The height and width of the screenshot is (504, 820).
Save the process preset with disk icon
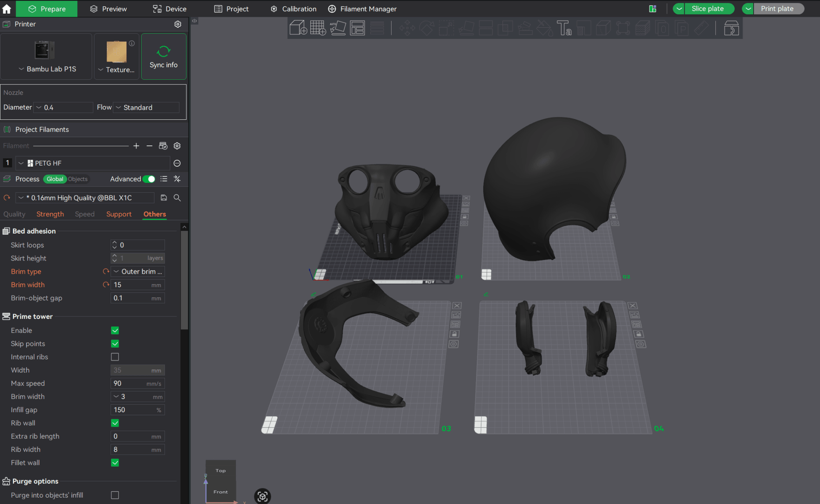click(164, 198)
